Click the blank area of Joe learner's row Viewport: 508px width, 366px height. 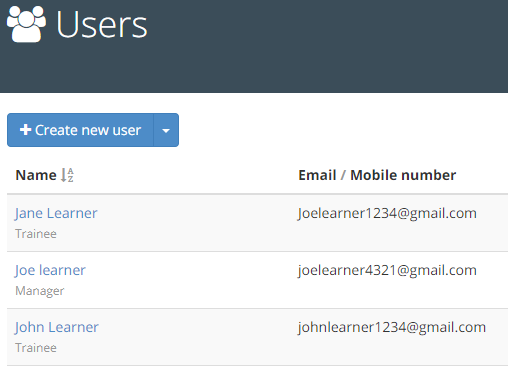pyautogui.click(x=193, y=280)
